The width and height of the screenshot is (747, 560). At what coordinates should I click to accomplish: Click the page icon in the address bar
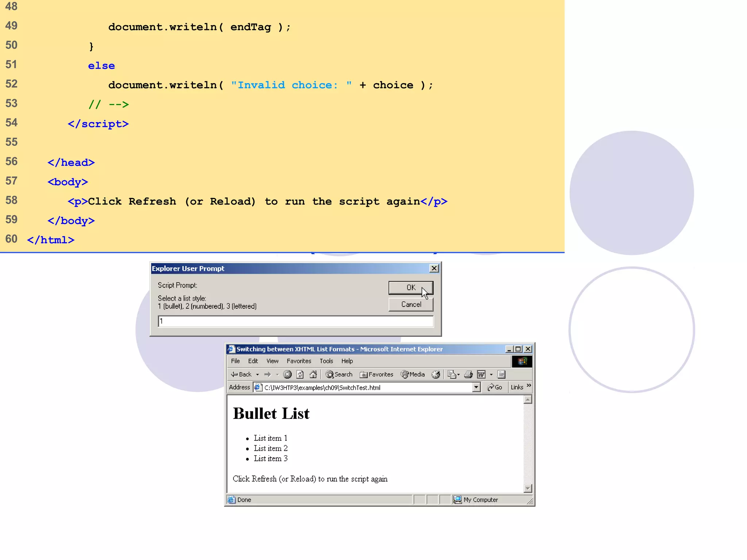click(258, 387)
